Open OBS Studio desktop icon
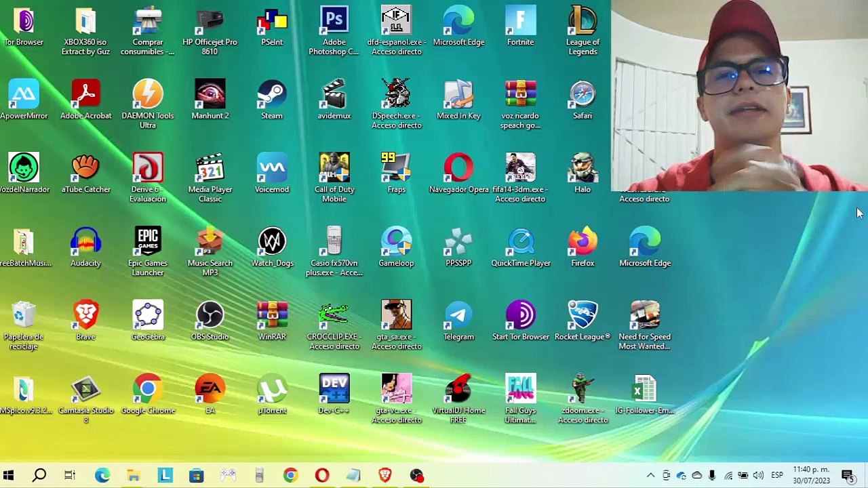868x488 pixels. coord(210,317)
